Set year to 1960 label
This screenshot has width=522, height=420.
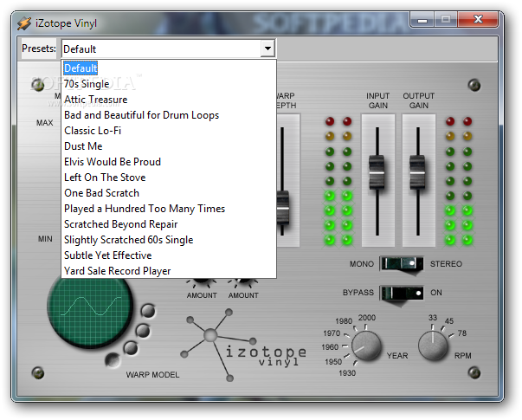[x=330, y=347]
